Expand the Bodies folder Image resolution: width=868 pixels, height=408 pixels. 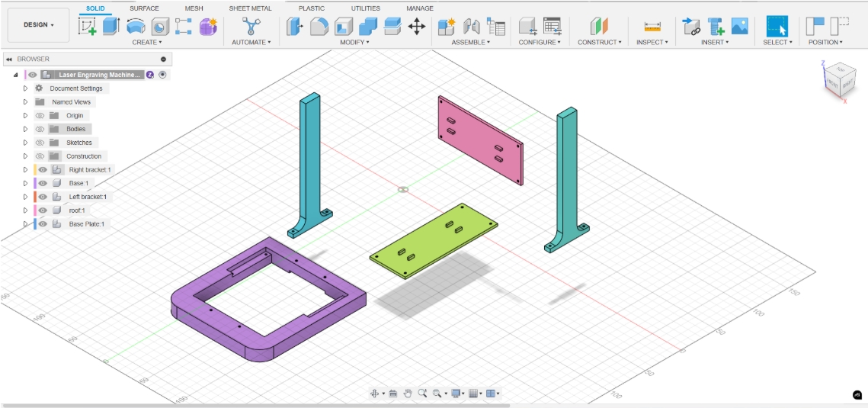[25, 129]
